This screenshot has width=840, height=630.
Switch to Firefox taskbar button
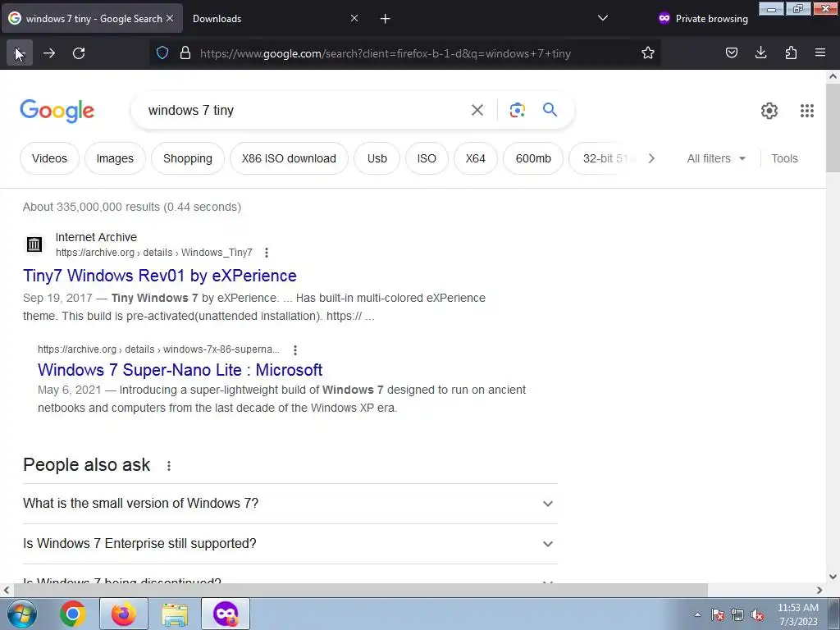[124, 614]
